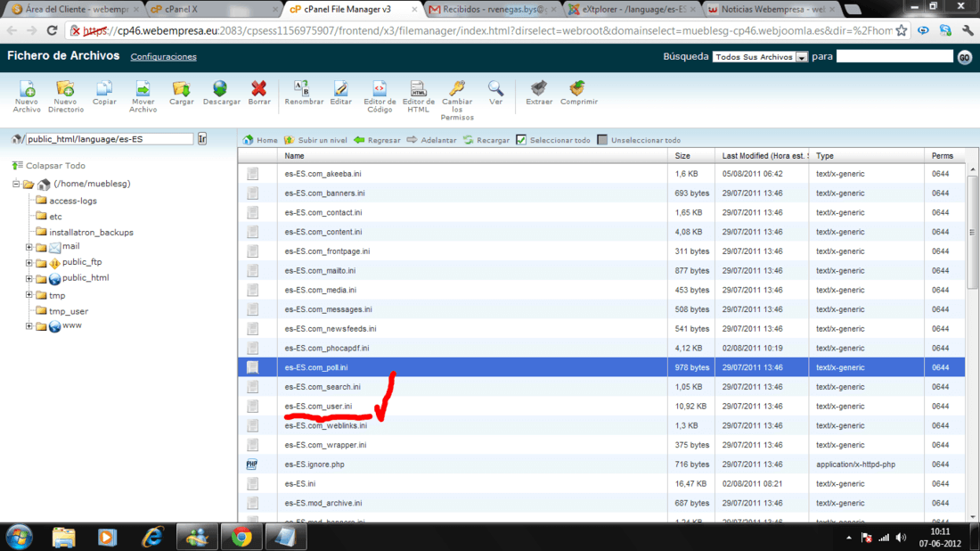Viewport: 980px width, 551px height.
Task: Select file es-ES.com_user.ini
Action: [x=318, y=406]
